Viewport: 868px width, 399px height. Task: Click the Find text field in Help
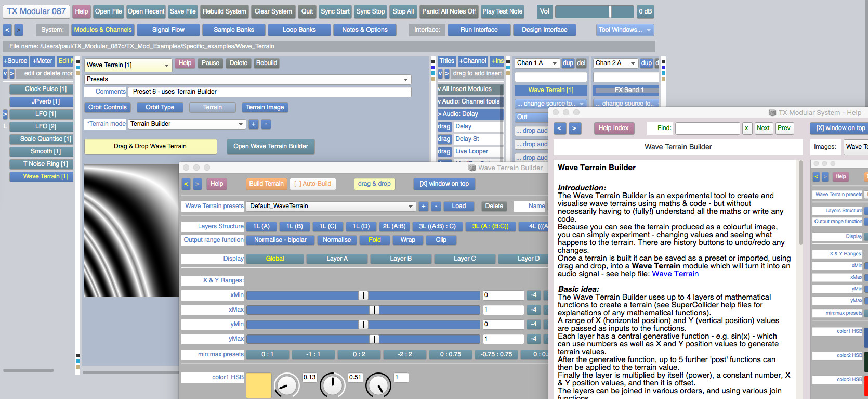pyautogui.click(x=707, y=128)
